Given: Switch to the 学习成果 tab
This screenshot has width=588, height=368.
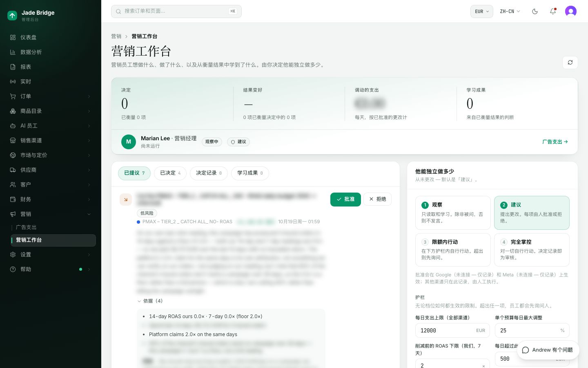Looking at the screenshot, I should tap(250, 173).
